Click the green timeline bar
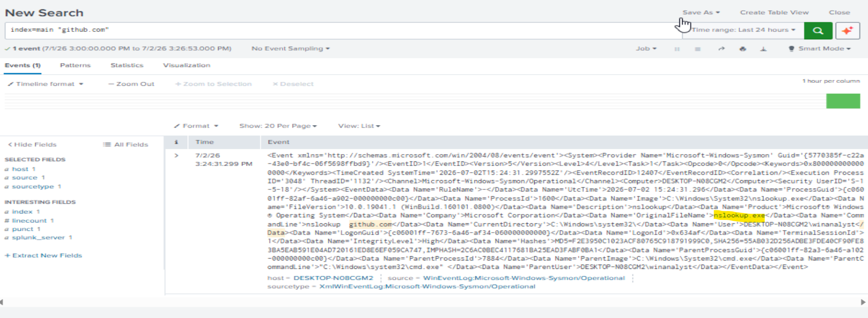 coord(843,101)
